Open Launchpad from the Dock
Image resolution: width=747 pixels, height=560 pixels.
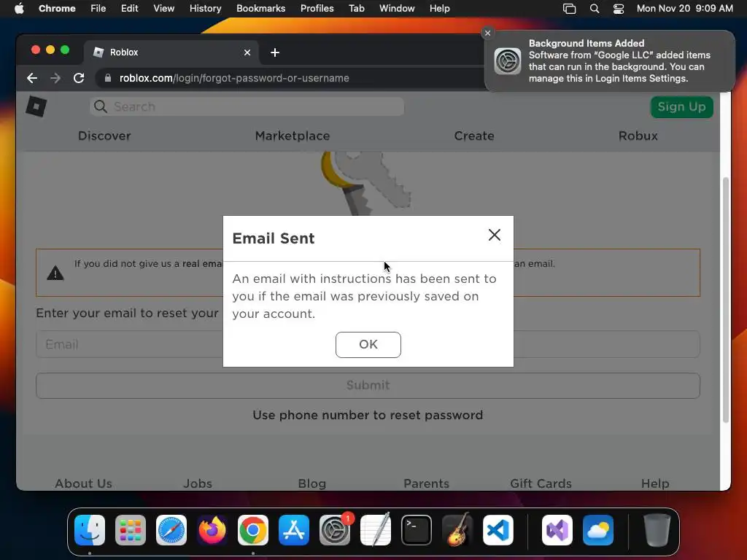click(131, 530)
